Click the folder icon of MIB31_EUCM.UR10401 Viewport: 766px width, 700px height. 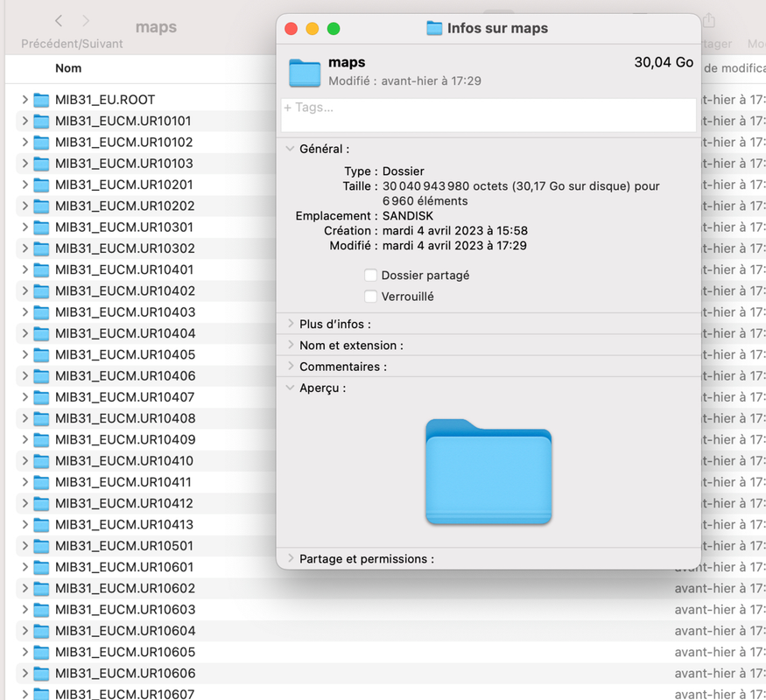41,270
